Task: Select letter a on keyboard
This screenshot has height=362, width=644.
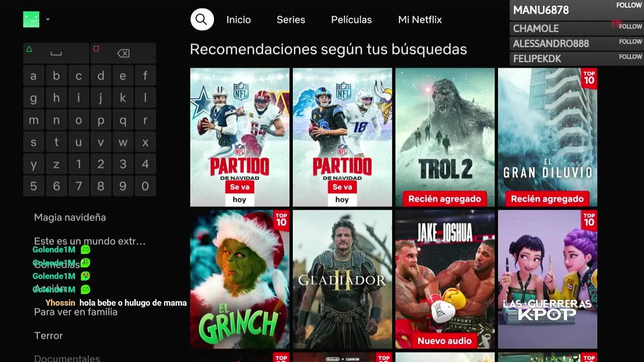Action: (x=33, y=76)
